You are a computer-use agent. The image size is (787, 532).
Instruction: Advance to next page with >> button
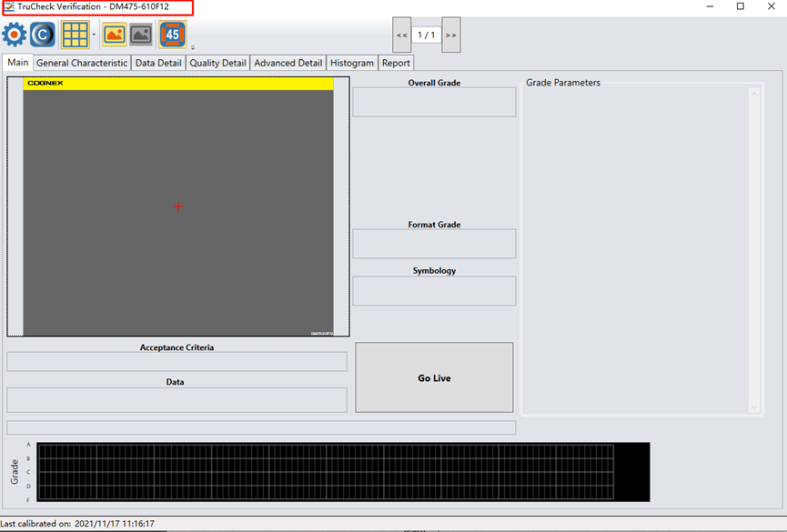451,35
